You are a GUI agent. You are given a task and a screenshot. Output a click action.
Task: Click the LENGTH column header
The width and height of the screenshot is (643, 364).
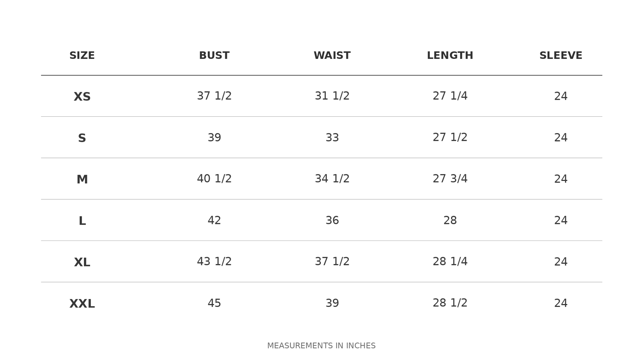click(450, 56)
